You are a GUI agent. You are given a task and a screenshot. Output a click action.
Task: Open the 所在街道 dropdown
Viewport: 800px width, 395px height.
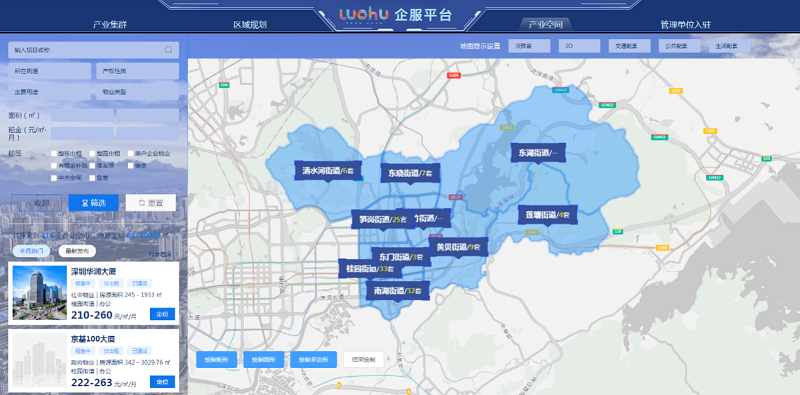pos(49,71)
